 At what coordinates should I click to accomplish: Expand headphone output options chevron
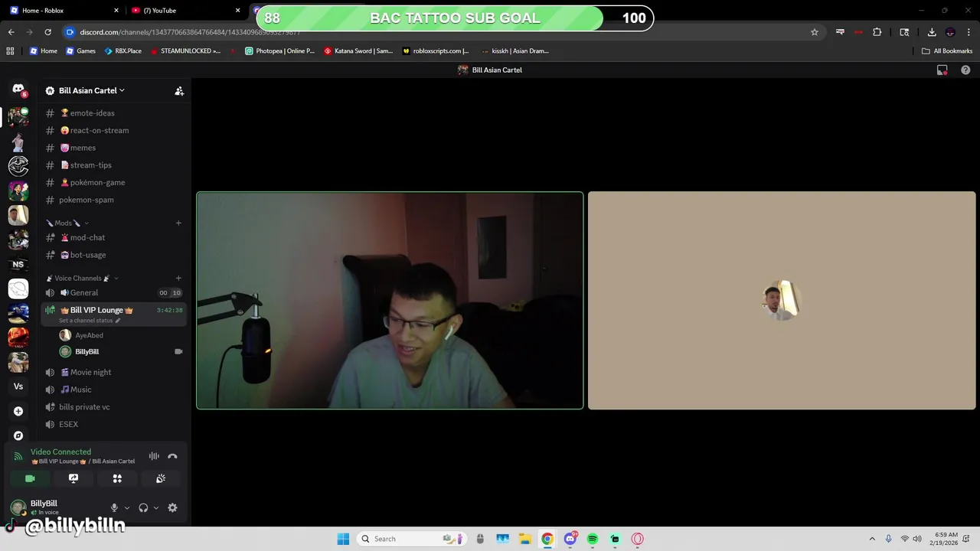coord(156,507)
